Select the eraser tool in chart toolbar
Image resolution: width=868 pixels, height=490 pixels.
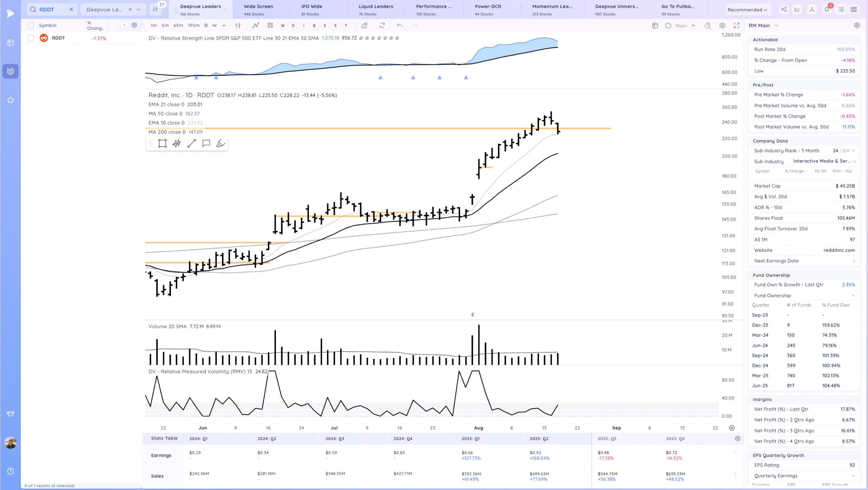[364, 25]
